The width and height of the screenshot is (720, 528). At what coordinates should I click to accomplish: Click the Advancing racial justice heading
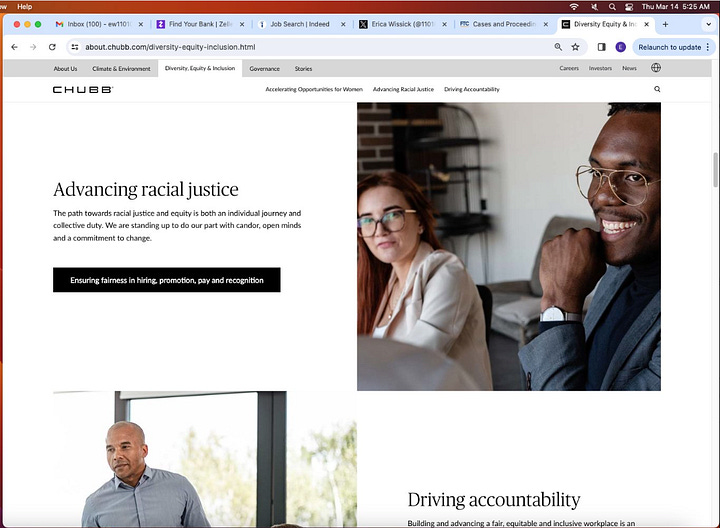[146, 190]
